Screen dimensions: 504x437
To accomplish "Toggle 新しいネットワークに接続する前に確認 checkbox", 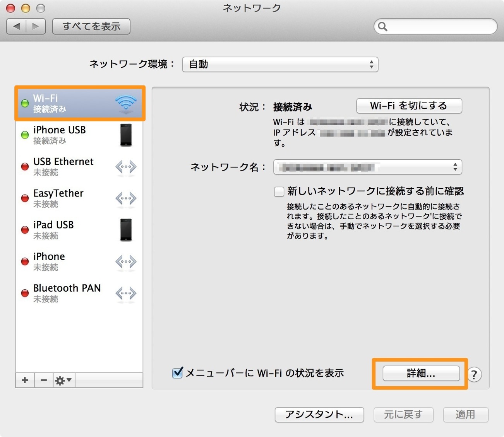I will pyautogui.click(x=279, y=191).
